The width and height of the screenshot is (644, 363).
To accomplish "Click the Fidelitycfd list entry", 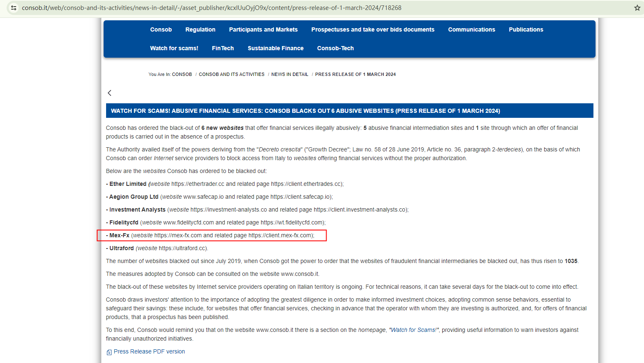I will click(x=216, y=222).
